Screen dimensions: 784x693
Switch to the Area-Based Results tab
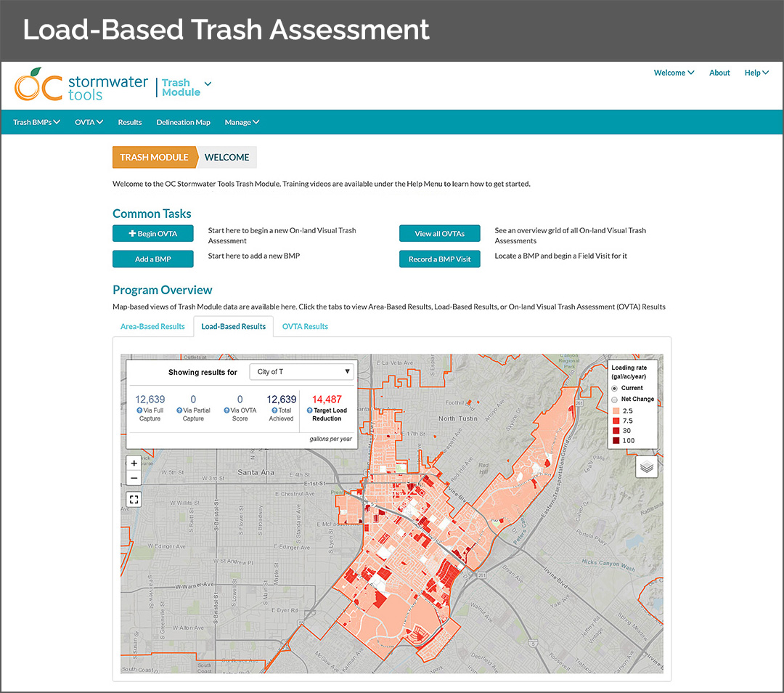pyautogui.click(x=152, y=326)
